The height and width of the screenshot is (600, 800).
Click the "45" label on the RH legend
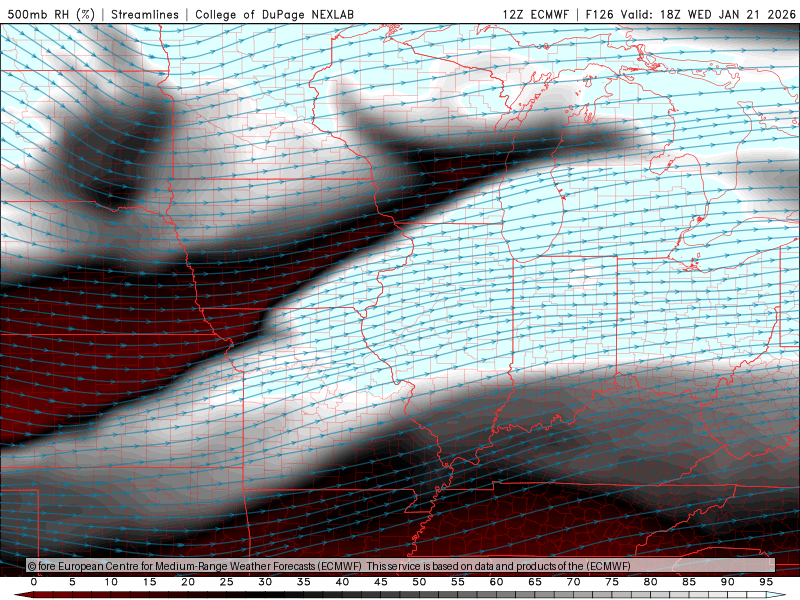point(381,582)
